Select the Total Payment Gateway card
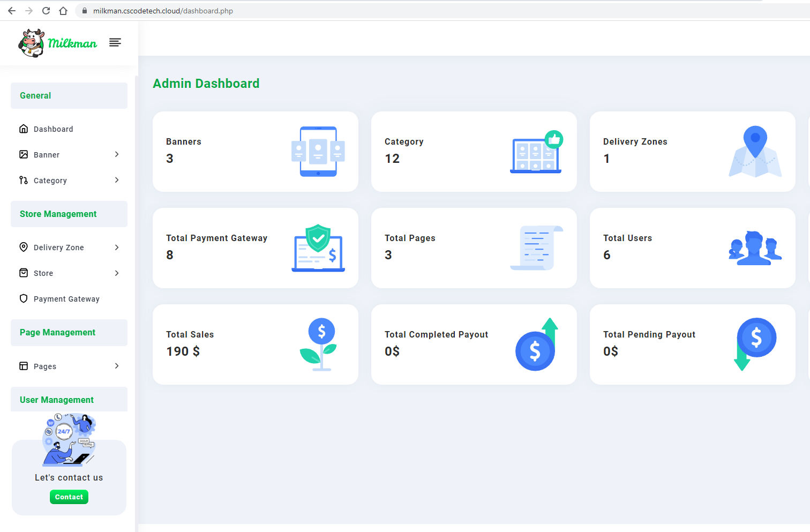 pyautogui.click(x=255, y=248)
